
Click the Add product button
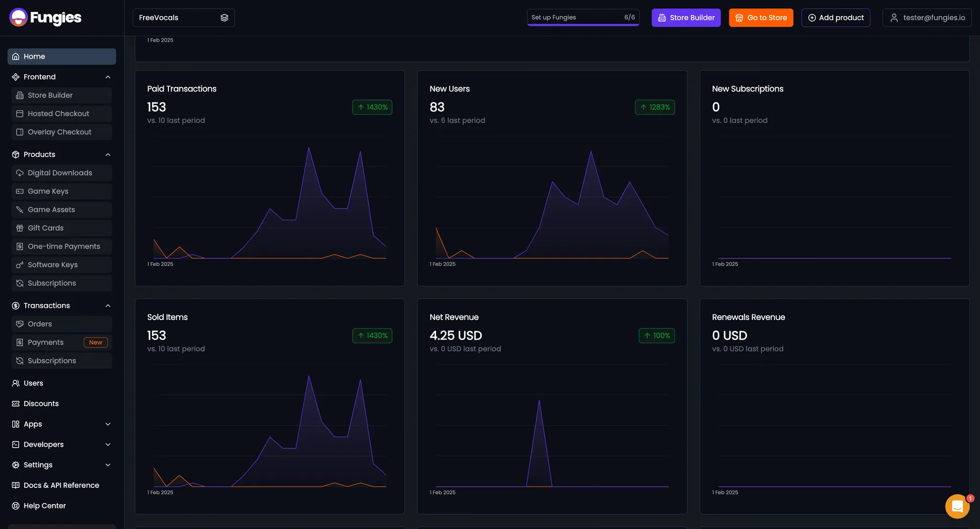[835, 18]
